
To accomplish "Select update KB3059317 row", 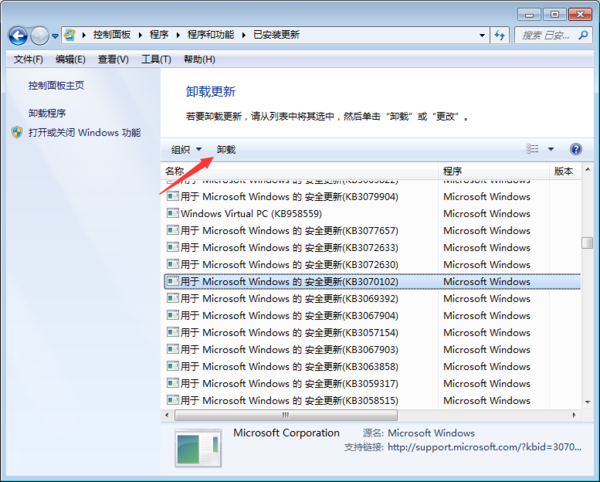I will point(372,383).
